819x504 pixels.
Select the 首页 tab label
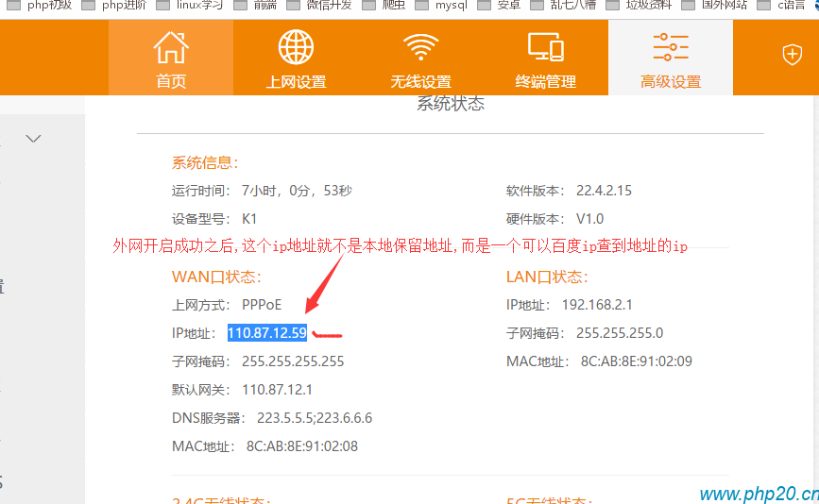tap(171, 81)
